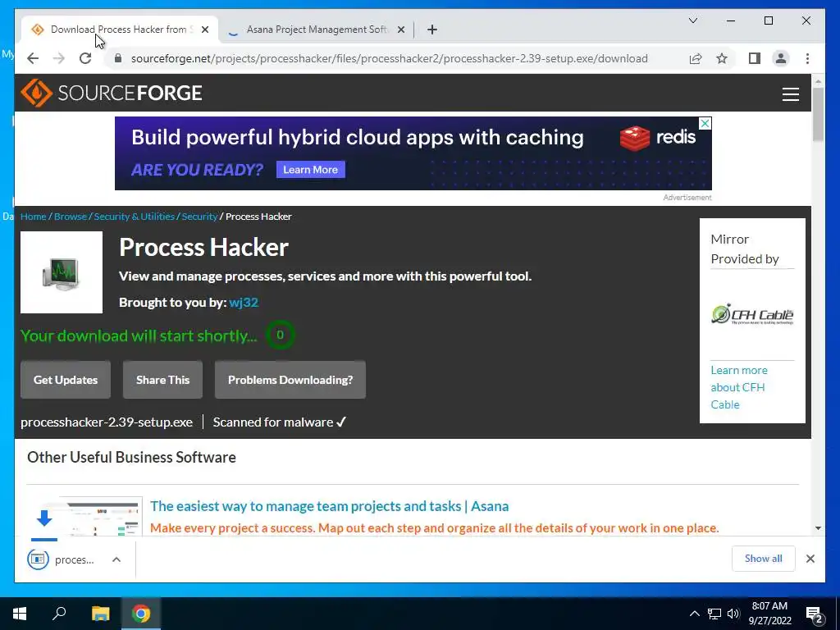Click the downloaded file icon in download bar

click(x=38, y=559)
